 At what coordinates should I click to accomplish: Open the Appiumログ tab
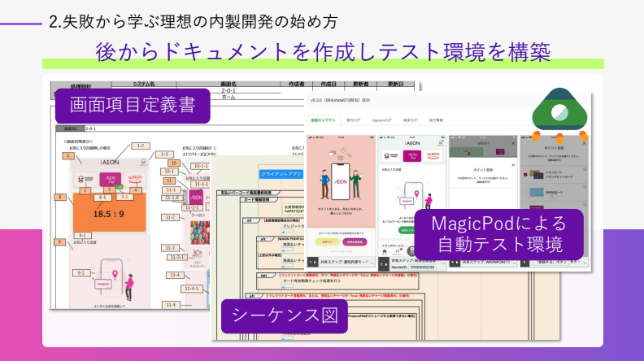click(x=381, y=120)
